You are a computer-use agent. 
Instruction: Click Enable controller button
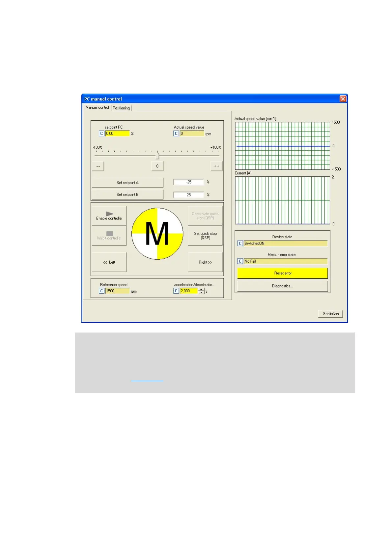109,216
